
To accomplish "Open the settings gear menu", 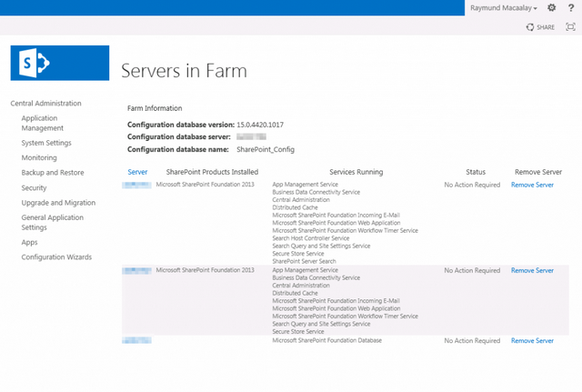I will point(552,8).
